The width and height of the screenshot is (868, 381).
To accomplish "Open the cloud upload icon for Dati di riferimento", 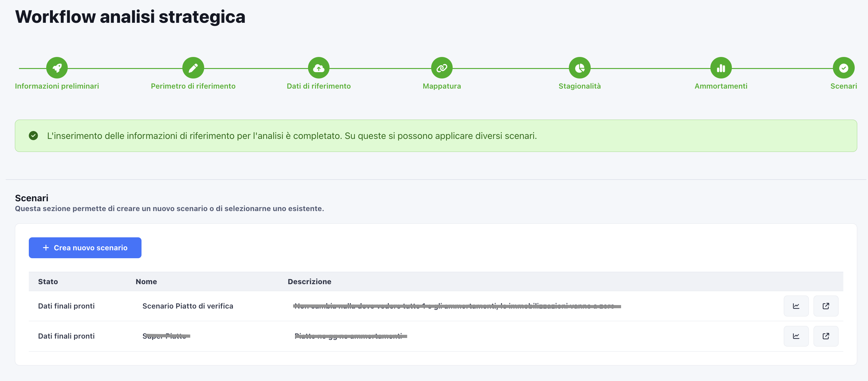I will tap(318, 67).
